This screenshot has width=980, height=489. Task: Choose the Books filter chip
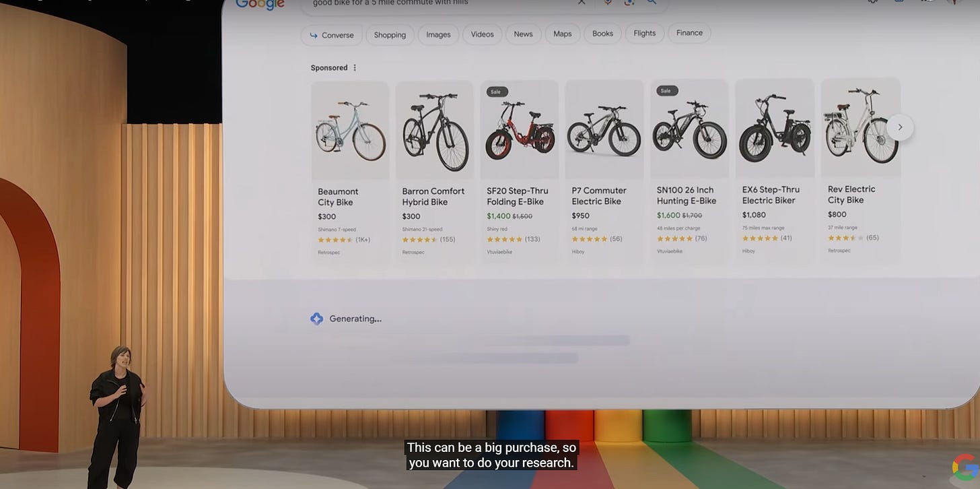click(x=602, y=34)
